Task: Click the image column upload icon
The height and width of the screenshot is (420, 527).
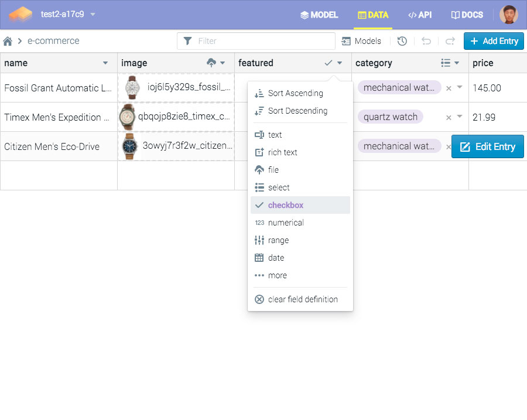Action: point(211,63)
